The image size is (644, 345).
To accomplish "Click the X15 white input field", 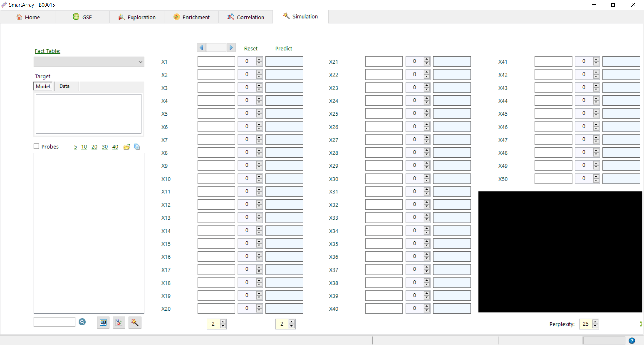I will [216, 243].
